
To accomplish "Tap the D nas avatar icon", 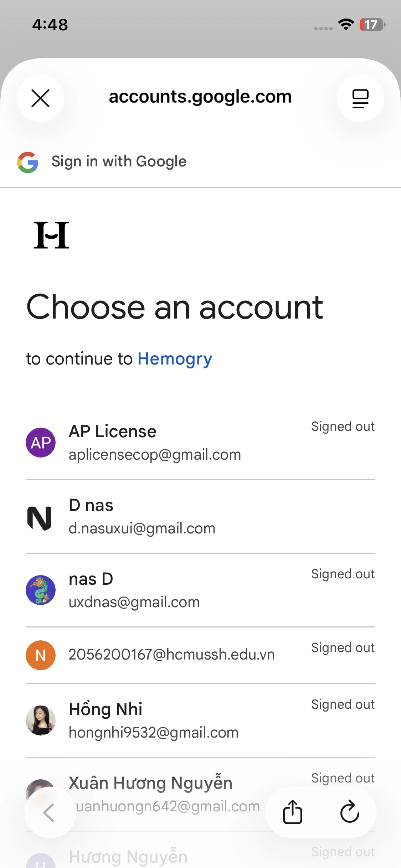I will (40, 517).
